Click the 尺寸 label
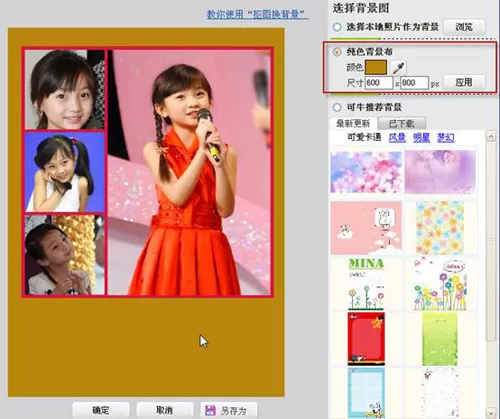 355,83
